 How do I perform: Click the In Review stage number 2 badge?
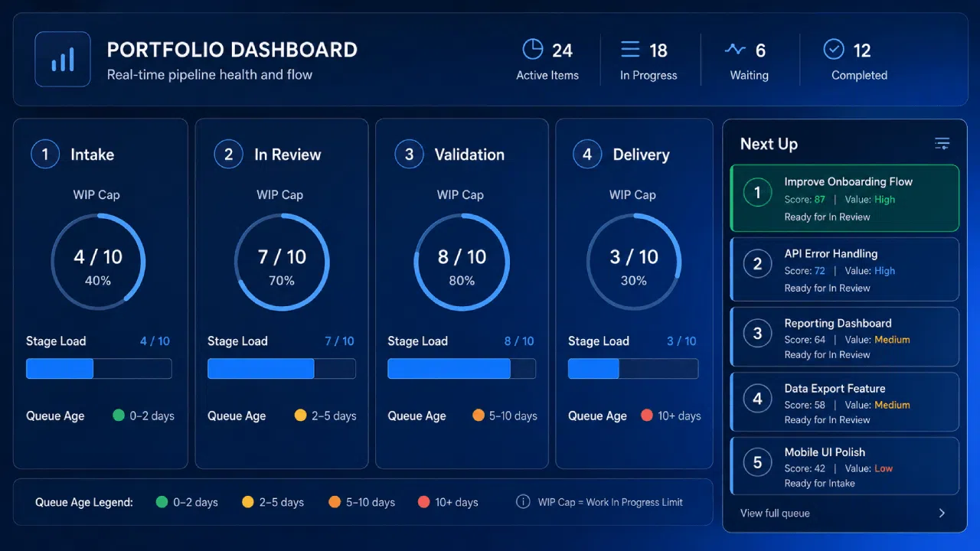228,155
